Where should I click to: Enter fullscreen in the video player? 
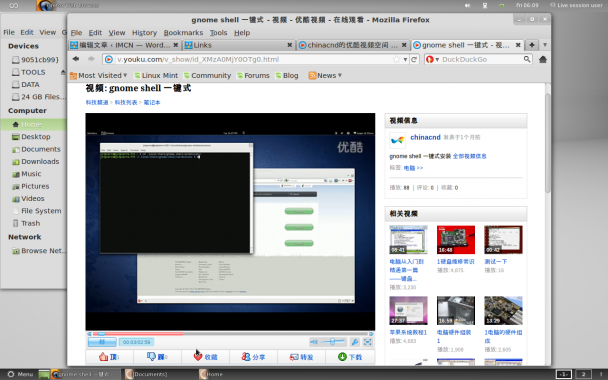point(368,342)
